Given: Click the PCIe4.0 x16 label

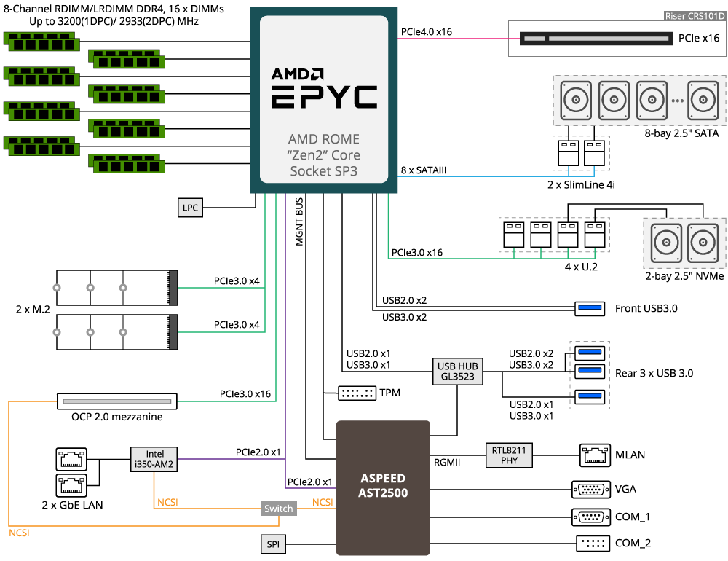Looking at the screenshot, I should pos(426,31).
